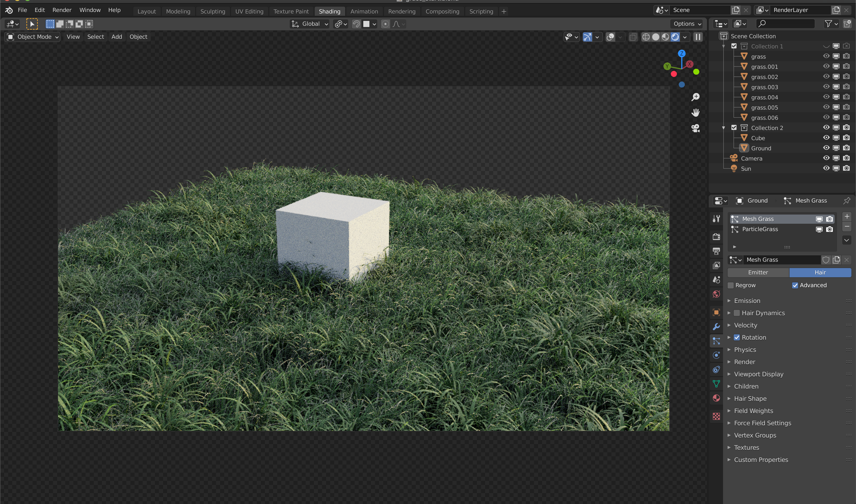Disable the Advanced checkbox
856x504 pixels.
[795, 285]
